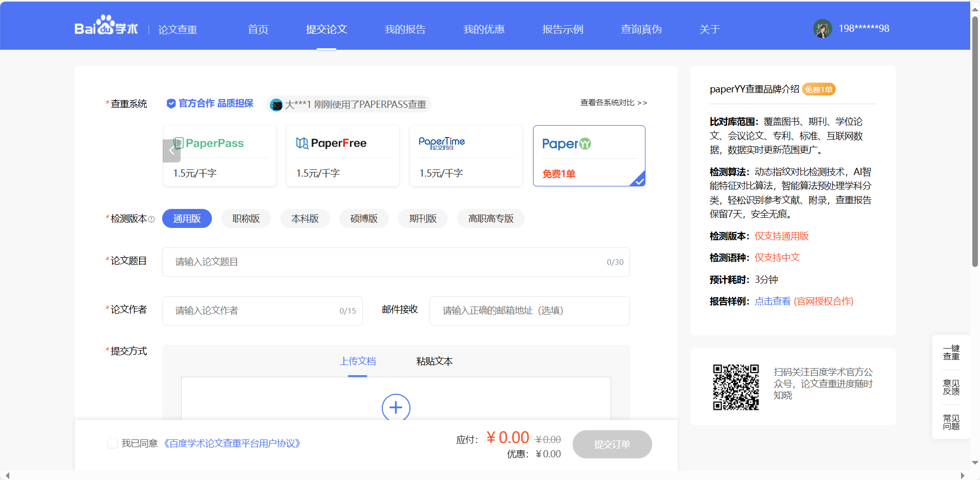The height and width of the screenshot is (480, 980).
Task: Open 查询真伪 navigation item
Action: coord(641,29)
